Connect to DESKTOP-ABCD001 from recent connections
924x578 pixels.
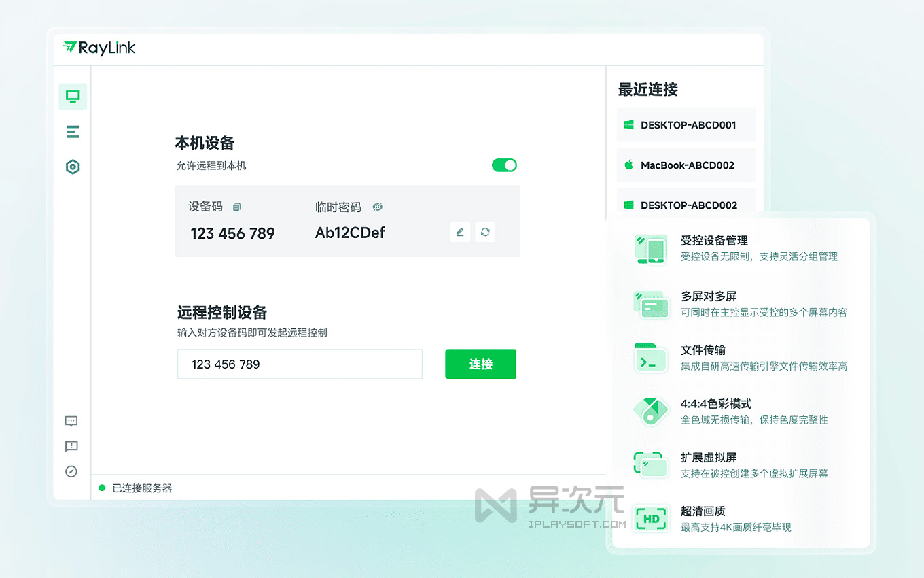click(686, 124)
